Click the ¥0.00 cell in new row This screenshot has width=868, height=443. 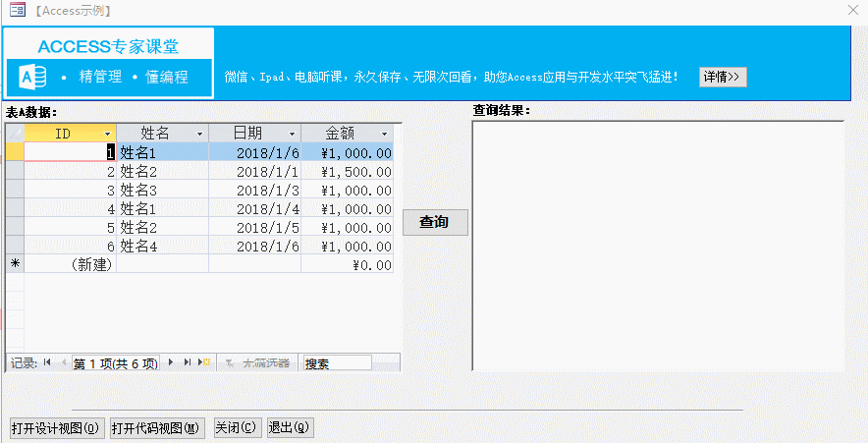[347, 264]
